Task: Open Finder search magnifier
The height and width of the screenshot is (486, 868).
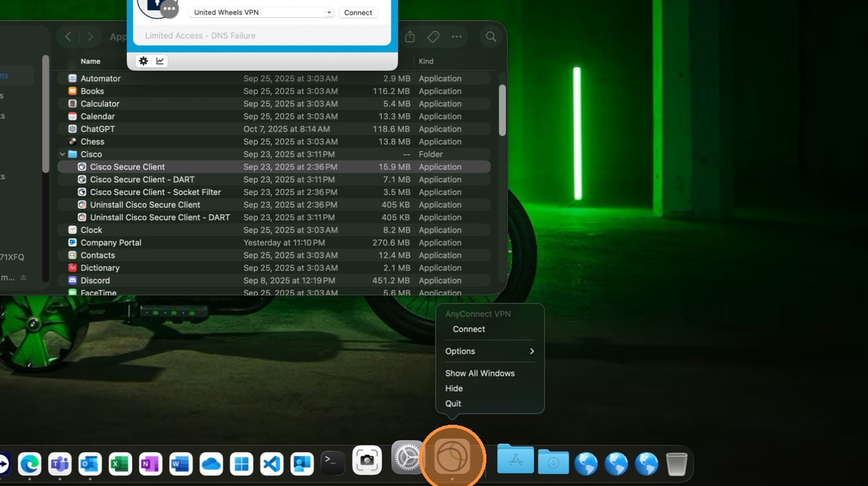Action: 491,37
